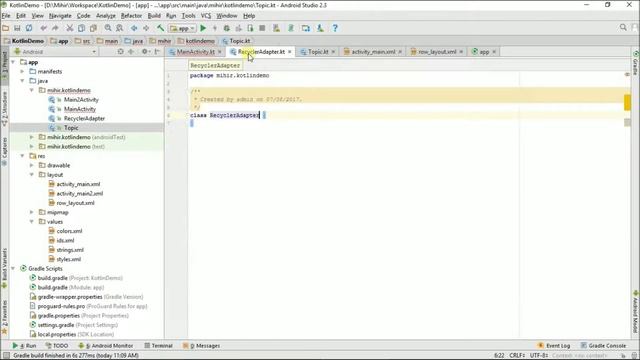Open the Terminal tool window
This screenshot has height=360, width=640.
[x=158, y=346]
